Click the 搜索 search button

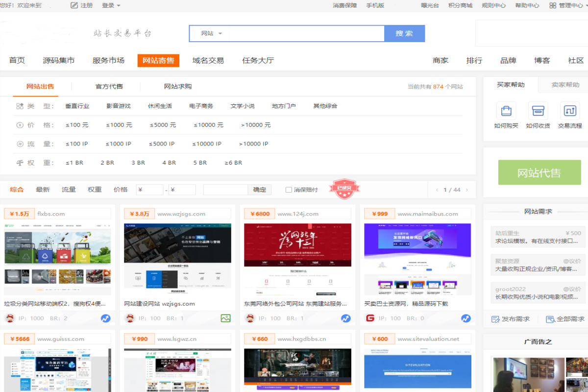pos(404,33)
